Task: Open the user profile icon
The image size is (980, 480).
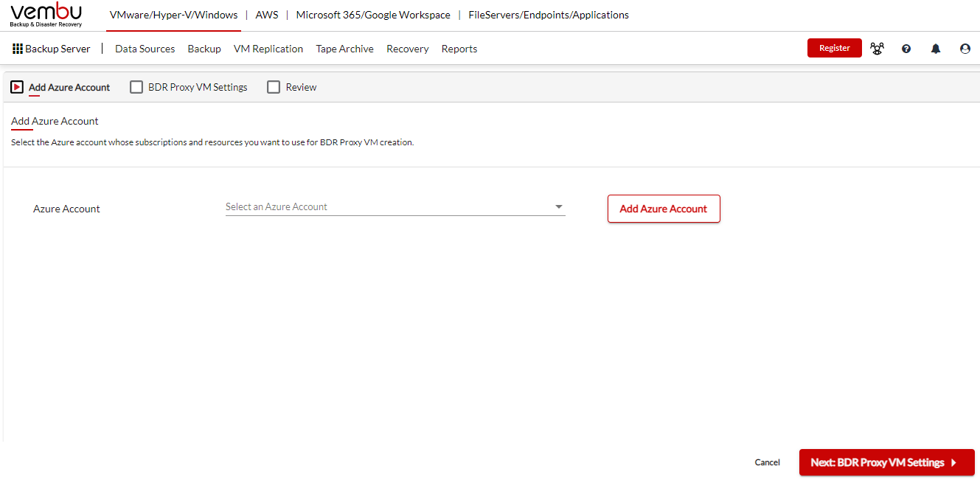Action: pos(965,49)
